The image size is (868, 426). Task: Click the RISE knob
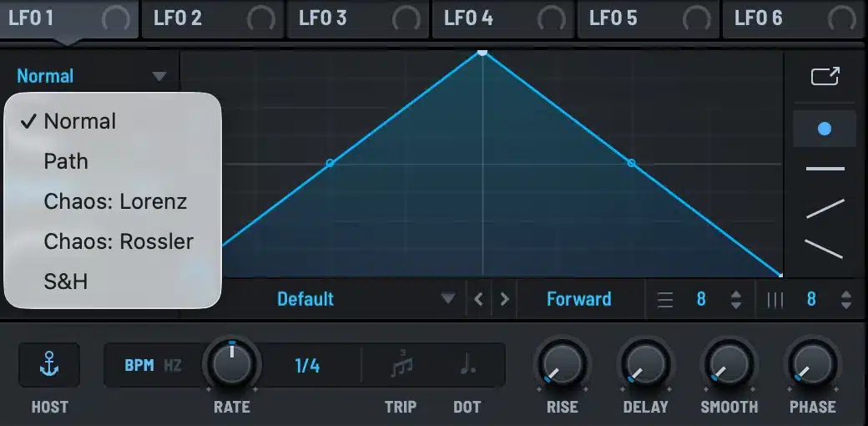[x=563, y=365]
